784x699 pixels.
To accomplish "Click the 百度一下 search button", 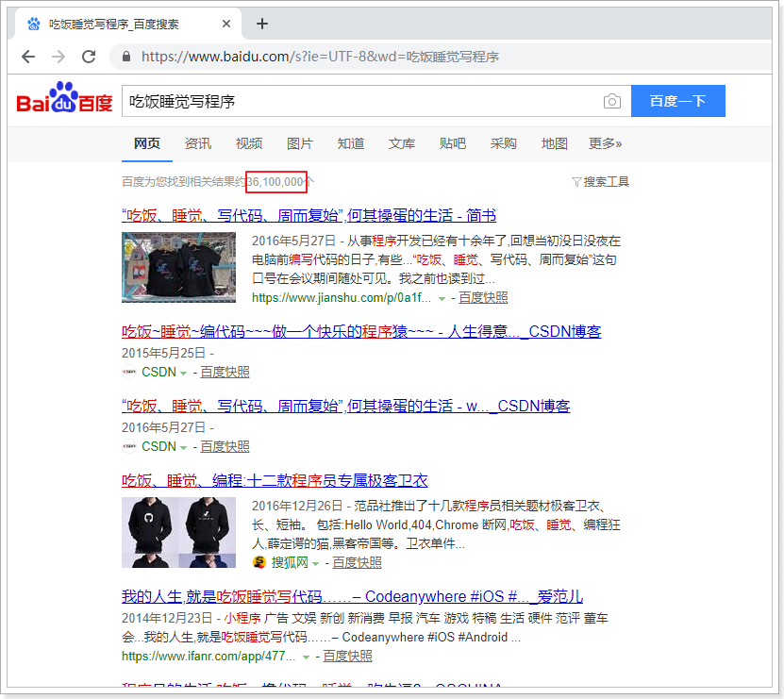I will pos(677,101).
